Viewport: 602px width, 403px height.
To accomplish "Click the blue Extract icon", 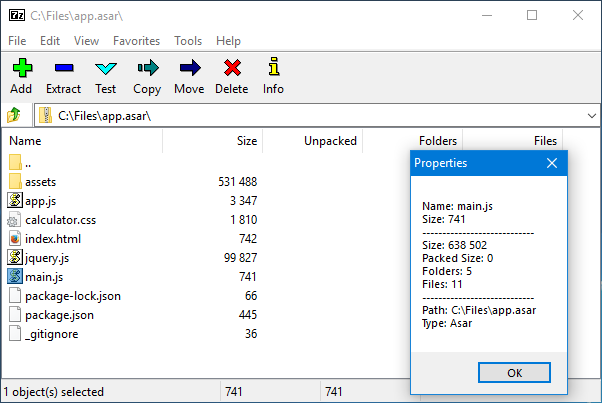I will coord(64,68).
